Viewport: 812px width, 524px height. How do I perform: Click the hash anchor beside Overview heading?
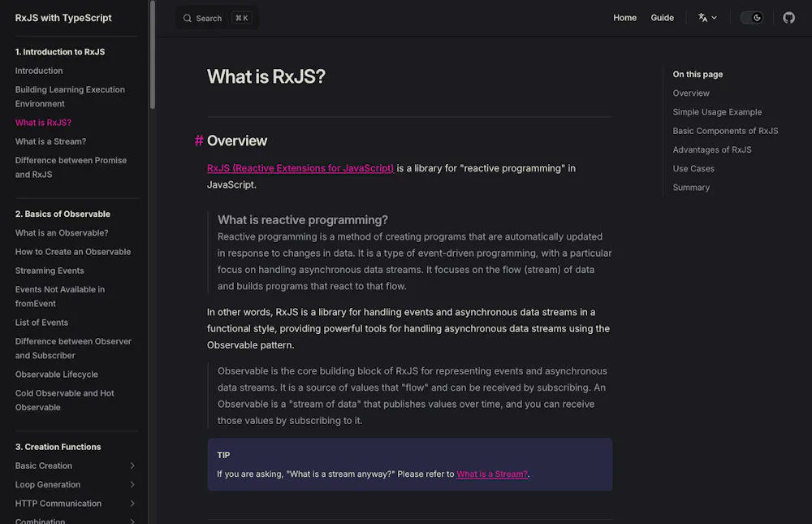point(199,141)
